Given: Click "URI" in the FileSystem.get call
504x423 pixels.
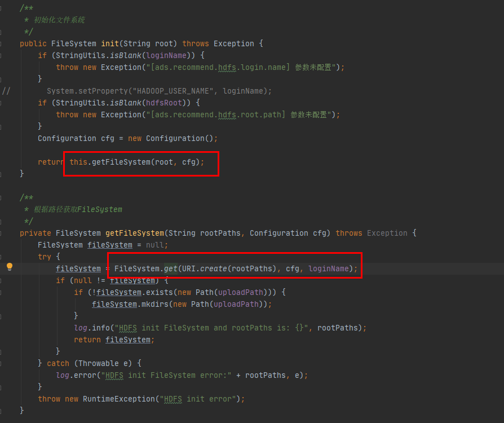Looking at the screenshot, I should tap(189, 268).
